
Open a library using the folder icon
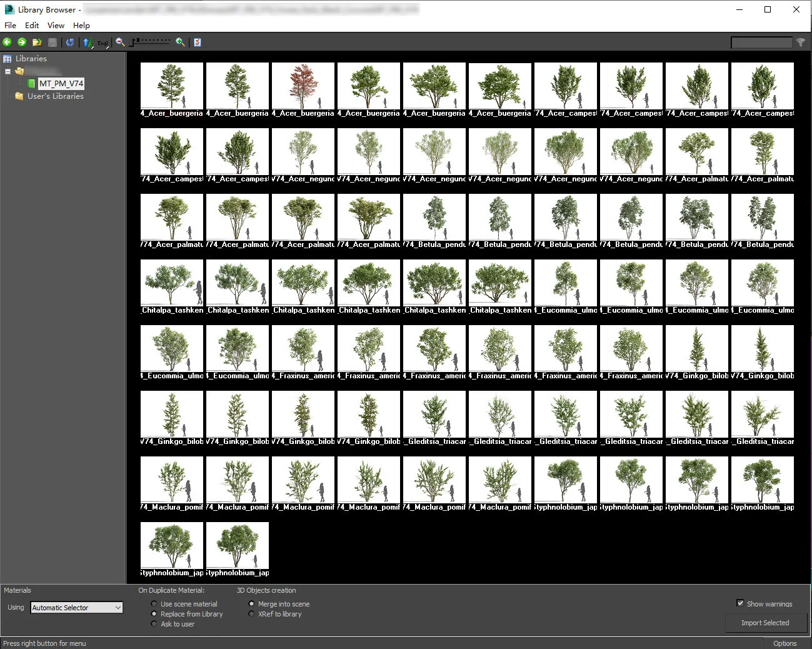37,42
